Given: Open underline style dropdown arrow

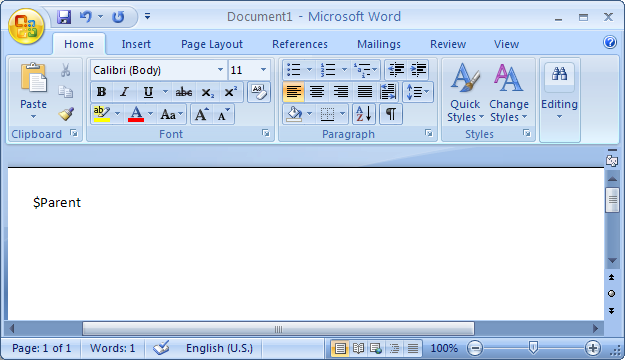Looking at the screenshot, I should point(165,92).
